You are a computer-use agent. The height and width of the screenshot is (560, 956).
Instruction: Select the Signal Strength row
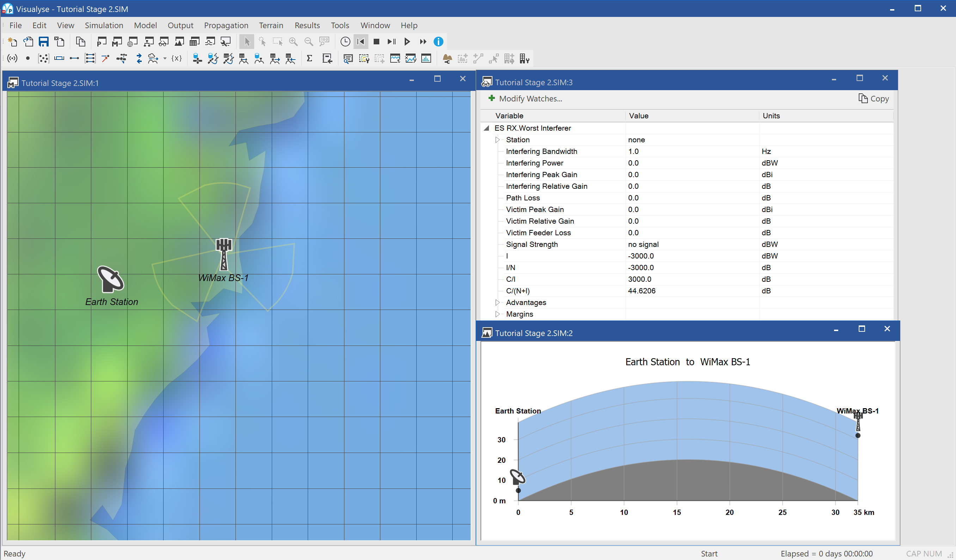tap(687, 244)
